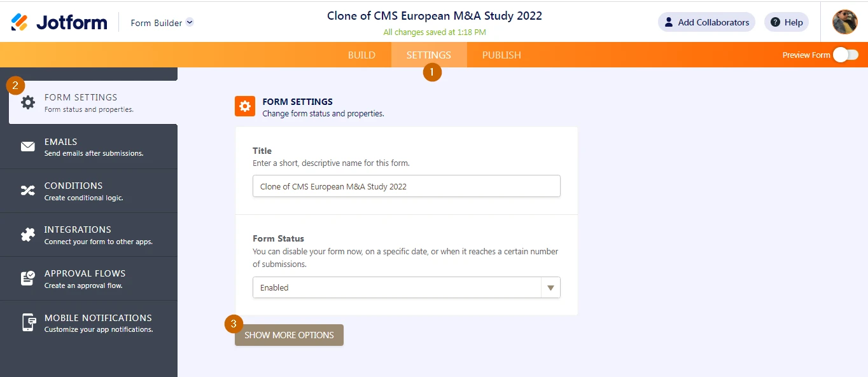
Task: Click the Jotform logo
Action: [59, 23]
